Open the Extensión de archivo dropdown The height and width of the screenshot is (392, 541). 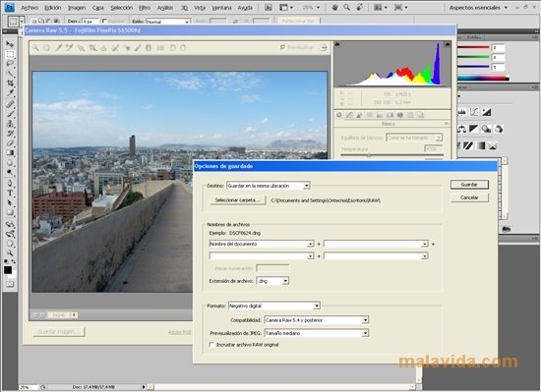[x=272, y=281]
